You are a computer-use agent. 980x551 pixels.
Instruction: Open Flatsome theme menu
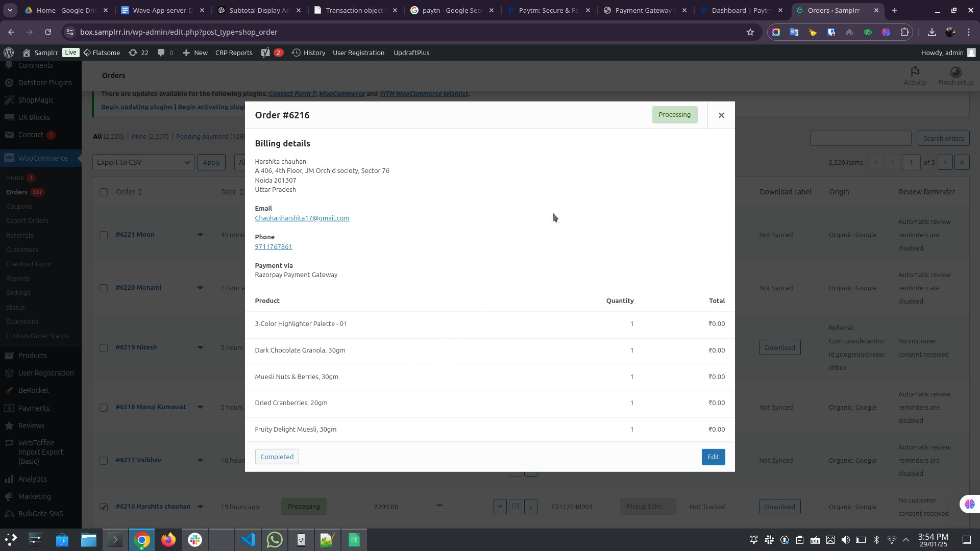pos(102,53)
